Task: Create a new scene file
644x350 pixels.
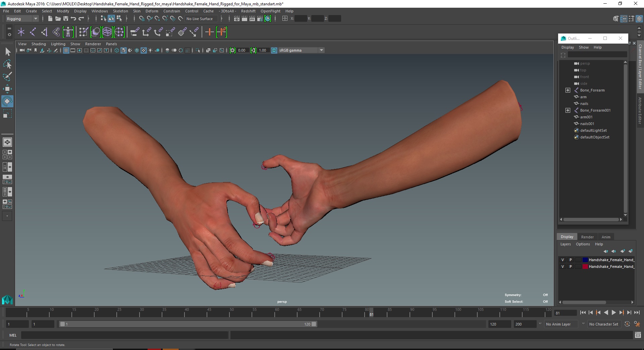Action: 50,19
